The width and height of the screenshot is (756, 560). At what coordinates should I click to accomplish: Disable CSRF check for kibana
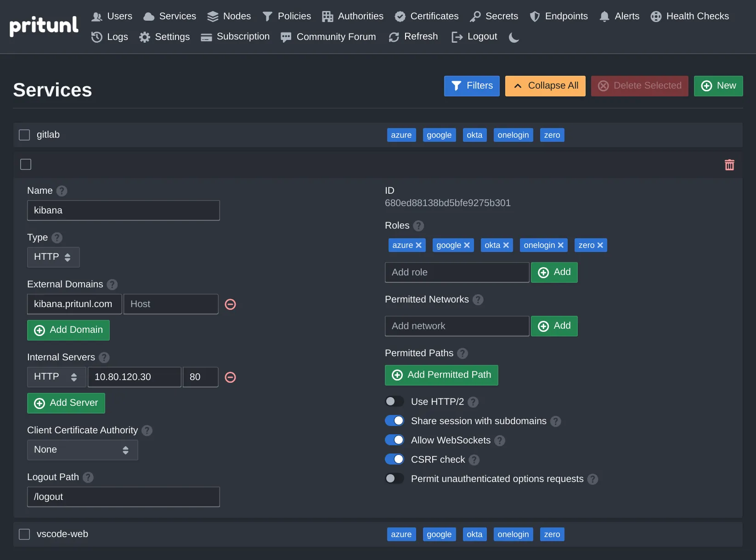pyautogui.click(x=394, y=459)
